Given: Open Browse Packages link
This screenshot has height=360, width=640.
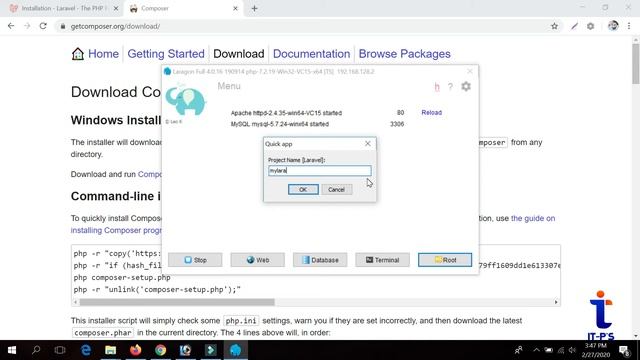Looking at the screenshot, I should [404, 54].
